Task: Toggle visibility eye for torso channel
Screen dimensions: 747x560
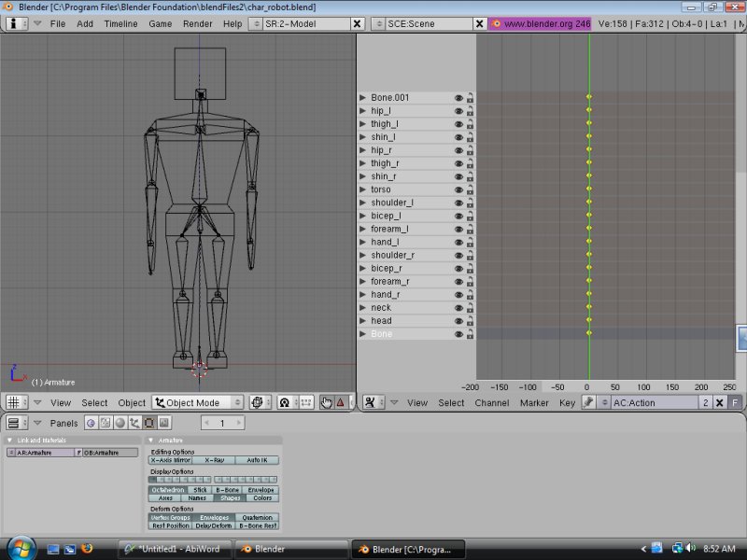Action: (458, 189)
